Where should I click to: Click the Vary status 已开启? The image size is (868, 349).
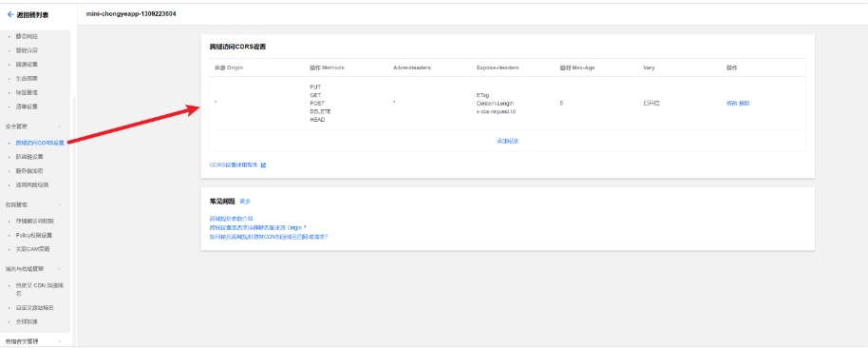(x=651, y=104)
